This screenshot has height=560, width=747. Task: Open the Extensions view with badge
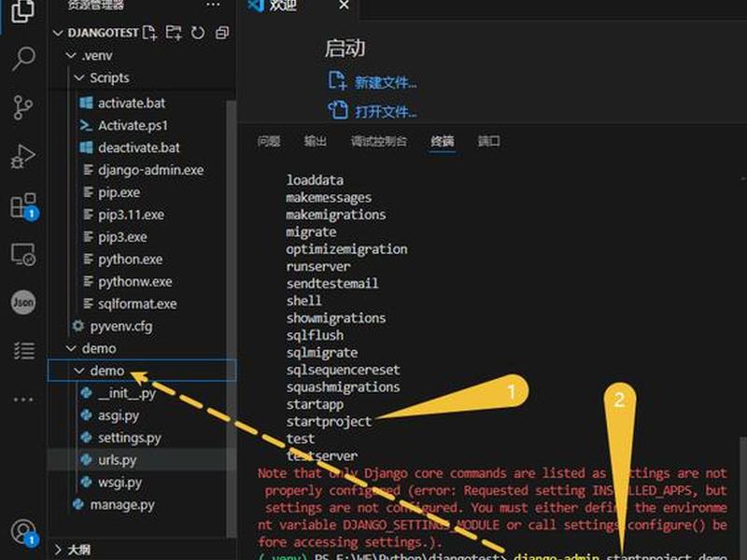[x=24, y=205]
